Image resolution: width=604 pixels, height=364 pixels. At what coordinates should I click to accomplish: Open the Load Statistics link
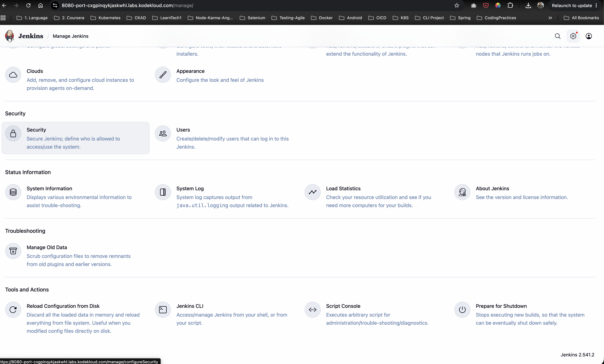343,188
